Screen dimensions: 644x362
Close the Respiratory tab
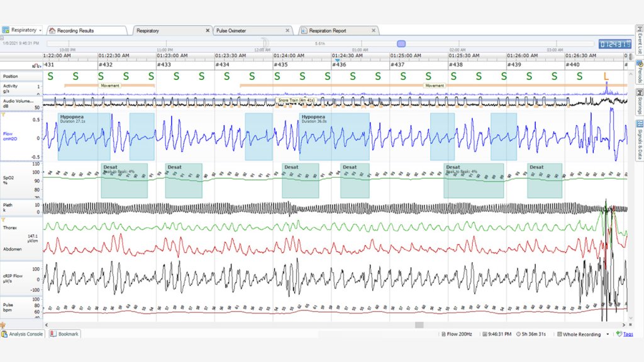[x=208, y=30]
